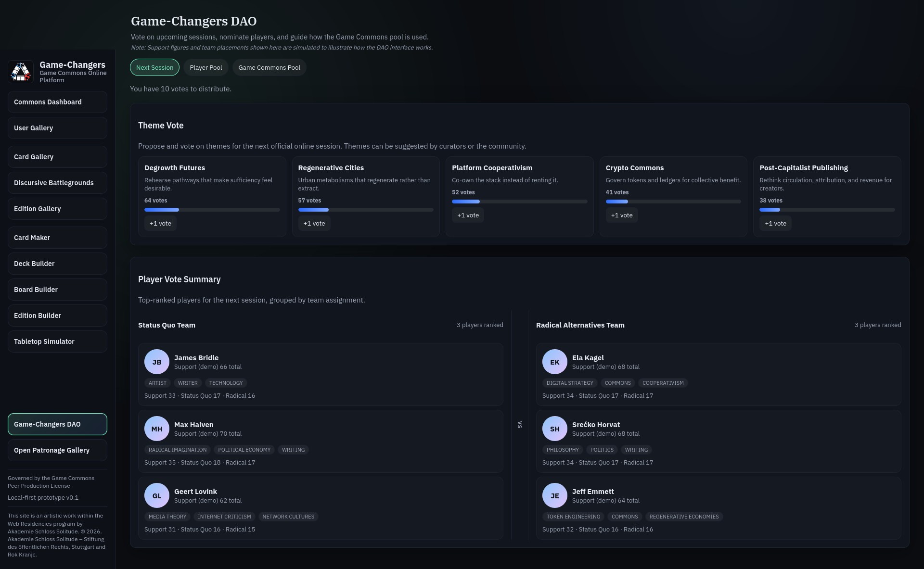This screenshot has height=569, width=924.
Task: Click the EK avatar for Ela Kagel
Action: coord(555,362)
